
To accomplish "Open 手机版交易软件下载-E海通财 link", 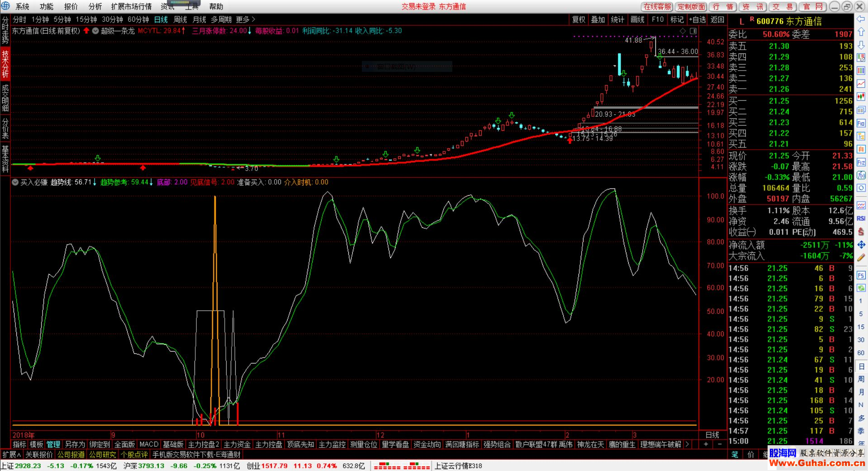I will click(197, 454).
